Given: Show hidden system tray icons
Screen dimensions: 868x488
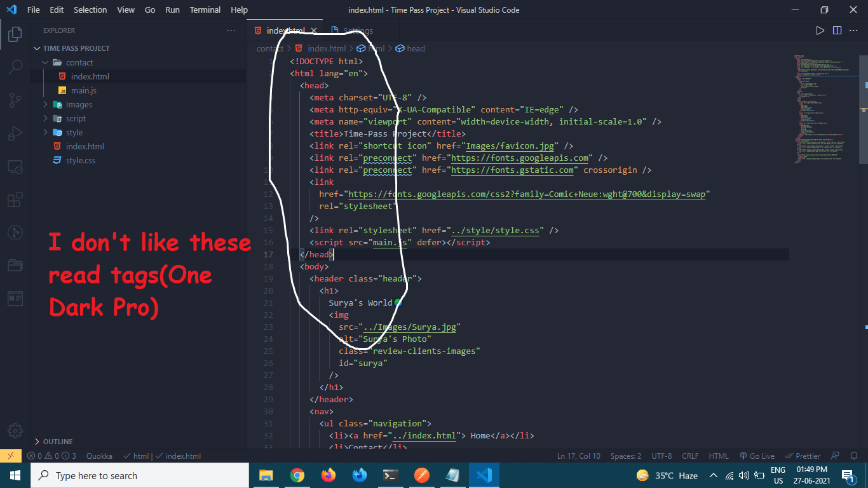Looking at the screenshot, I should [713, 475].
